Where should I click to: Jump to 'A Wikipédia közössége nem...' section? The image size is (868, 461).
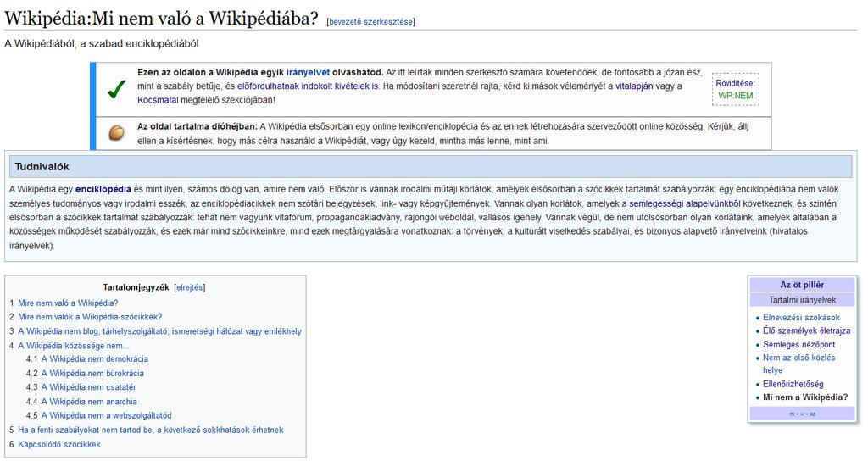coord(74,346)
